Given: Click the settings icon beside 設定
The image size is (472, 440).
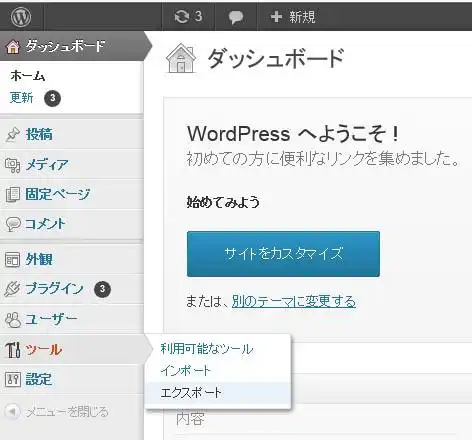Looking at the screenshot, I should click(13, 379).
